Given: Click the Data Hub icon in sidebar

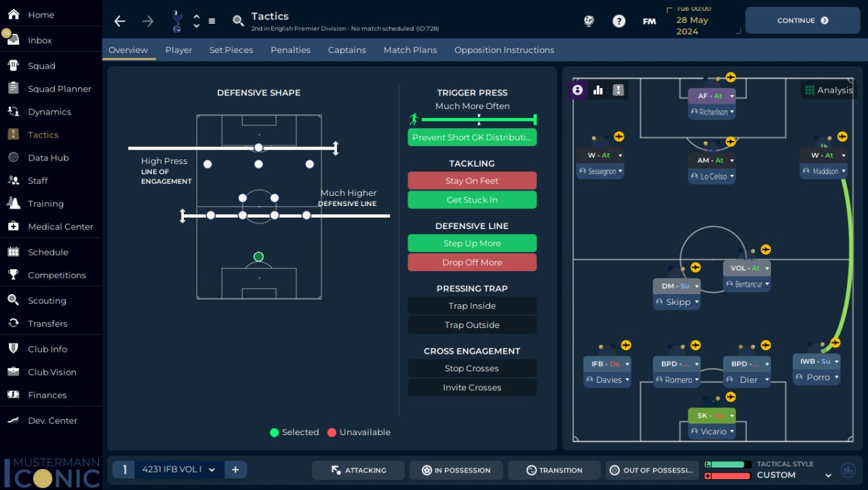Looking at the screenshot, I should [x=13, y=157].
